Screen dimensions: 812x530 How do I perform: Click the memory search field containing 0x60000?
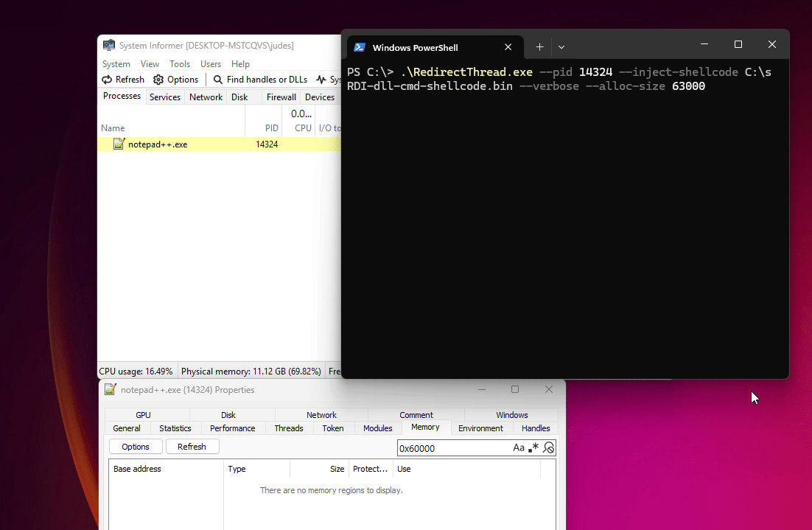point(453,448)
